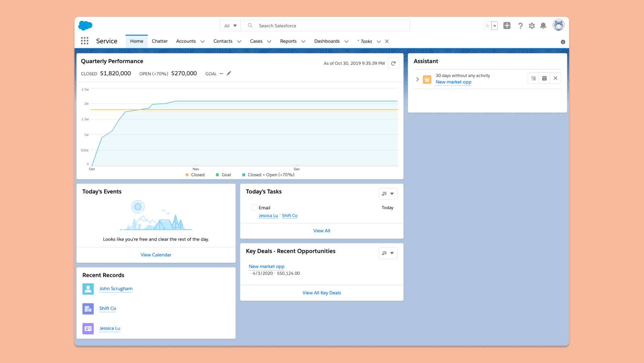Screen dimensions: 644x363
Task: Expand the Accounts navigation dropdown
Action: click(x=203, y=41)
